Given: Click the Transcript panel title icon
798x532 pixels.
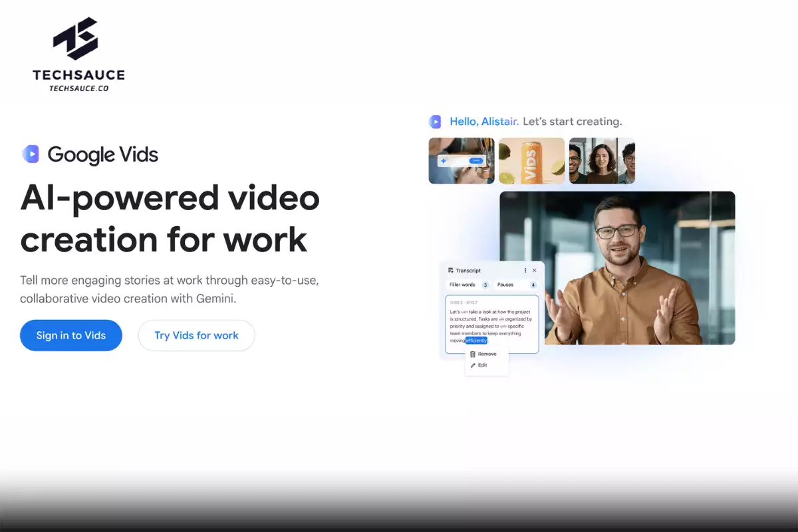Looking at the screenshot, I should point(451,271).
